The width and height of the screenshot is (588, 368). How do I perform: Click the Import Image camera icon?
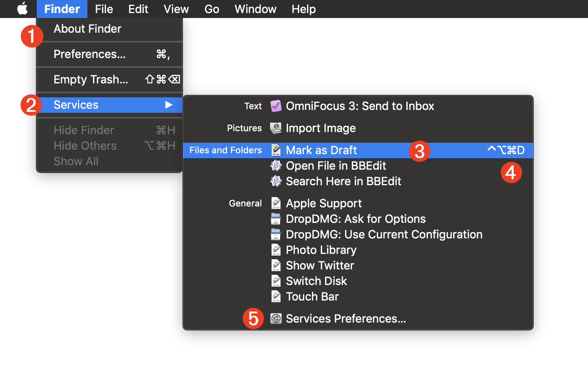pyautogui.click(x=276, y=128)
